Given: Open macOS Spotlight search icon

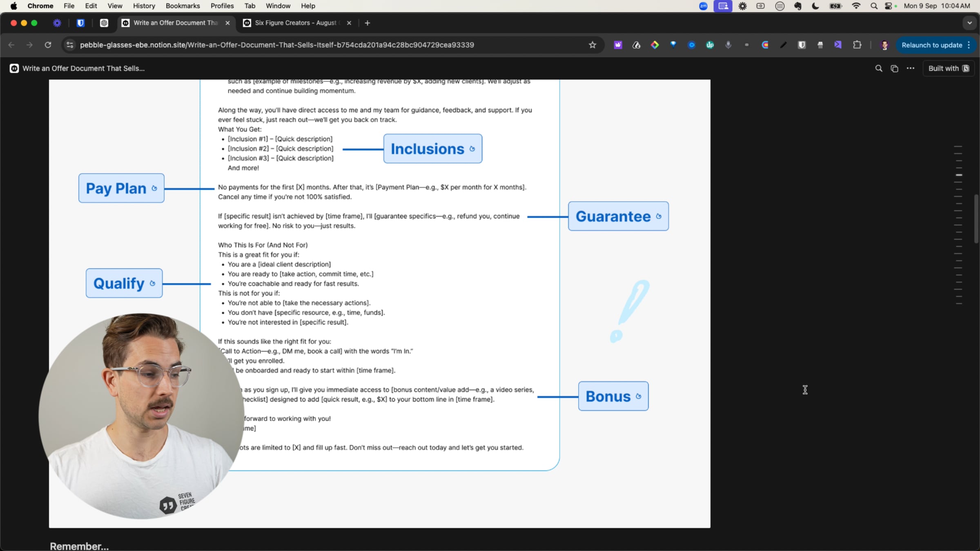Looking at the screenshot, I should 874,6.
